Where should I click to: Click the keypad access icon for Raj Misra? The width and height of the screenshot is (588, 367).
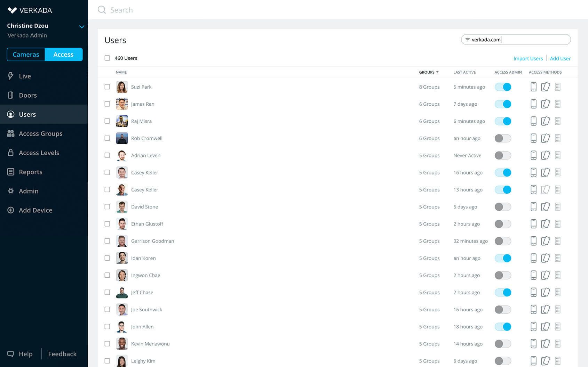[557, 121]
